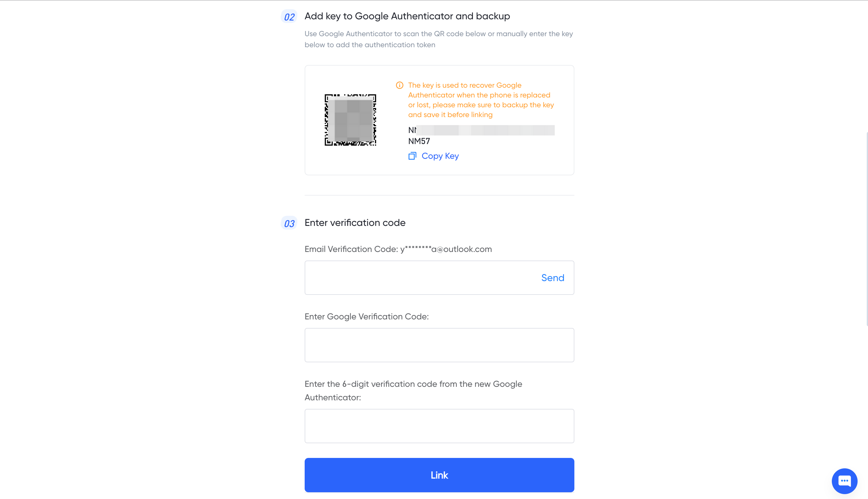Click the orange info warning icon

tap(400, 85)
